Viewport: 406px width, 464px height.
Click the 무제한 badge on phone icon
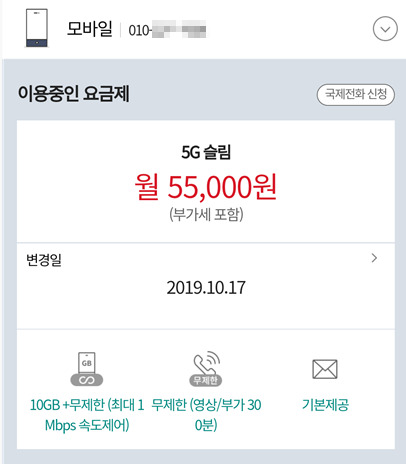pos(206,380)
